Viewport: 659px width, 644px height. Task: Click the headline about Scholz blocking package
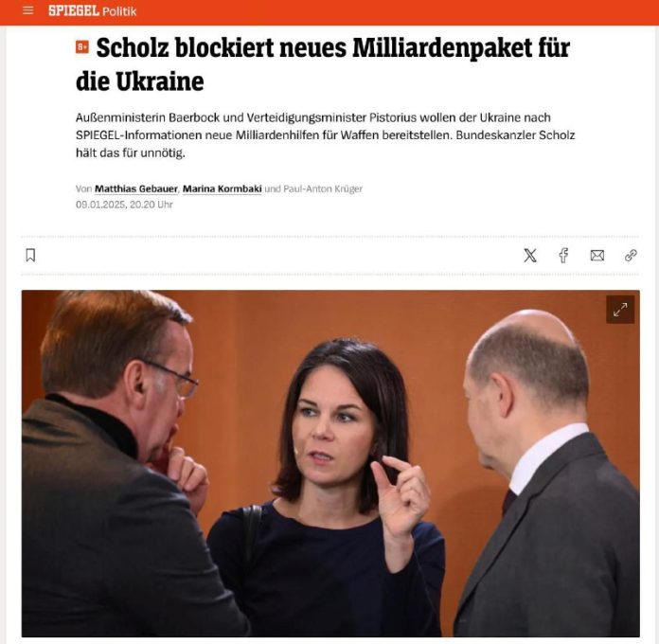click(x=323, y=64)
